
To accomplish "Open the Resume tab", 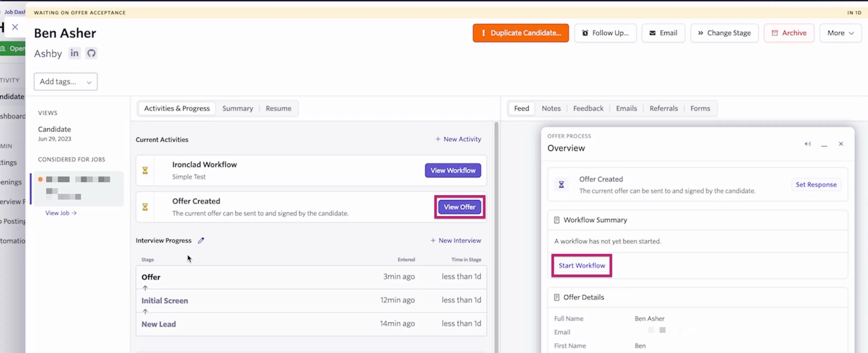I will tap(278, 109).
